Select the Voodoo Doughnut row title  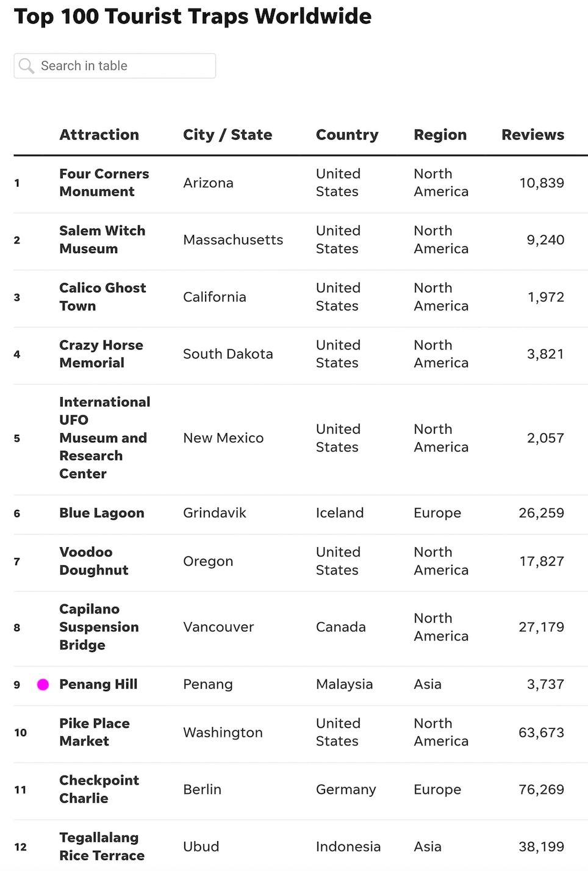point(94,561)
